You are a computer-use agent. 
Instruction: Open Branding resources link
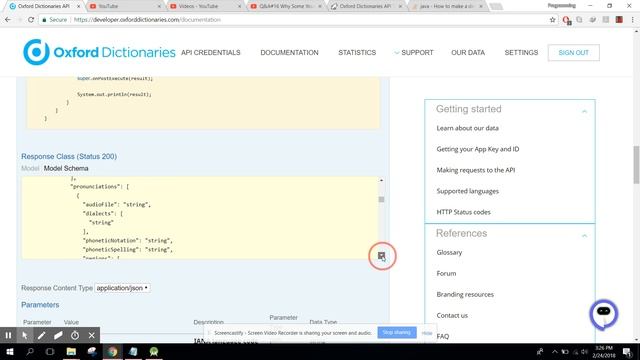[x=465, y=295]
